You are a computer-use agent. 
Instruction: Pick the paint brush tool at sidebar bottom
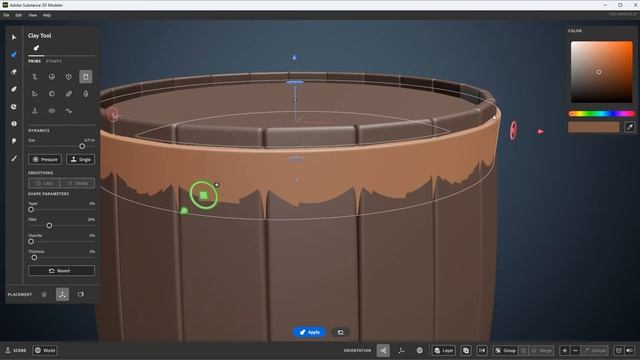coord(14,158)
